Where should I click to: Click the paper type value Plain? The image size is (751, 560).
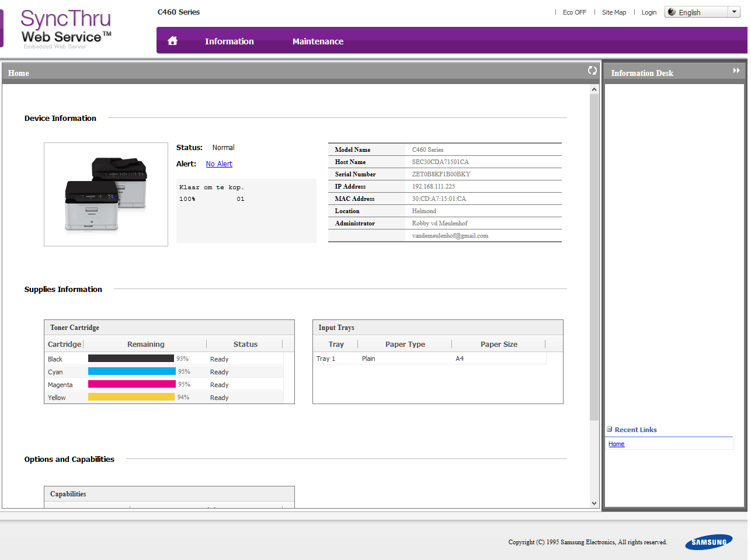368,359
